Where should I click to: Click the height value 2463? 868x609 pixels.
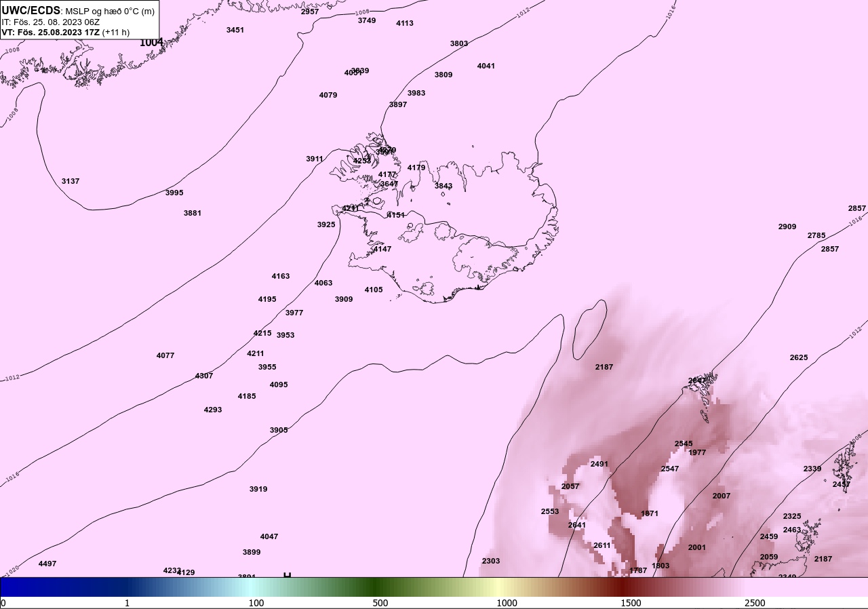click(792, 530)
